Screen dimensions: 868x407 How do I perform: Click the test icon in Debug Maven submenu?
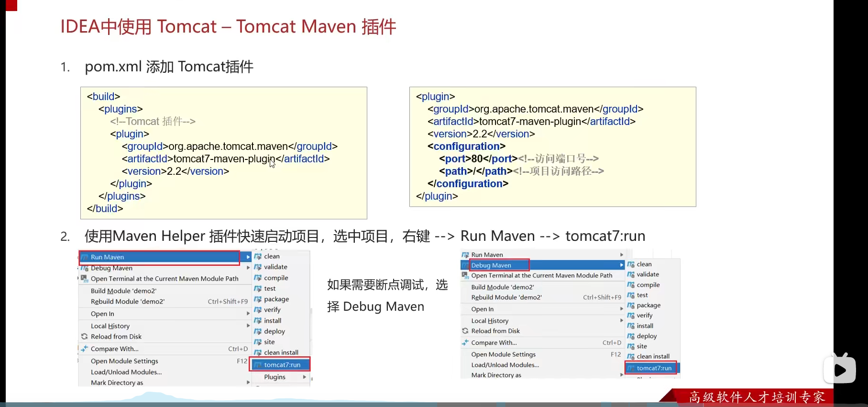coord(631,295)
